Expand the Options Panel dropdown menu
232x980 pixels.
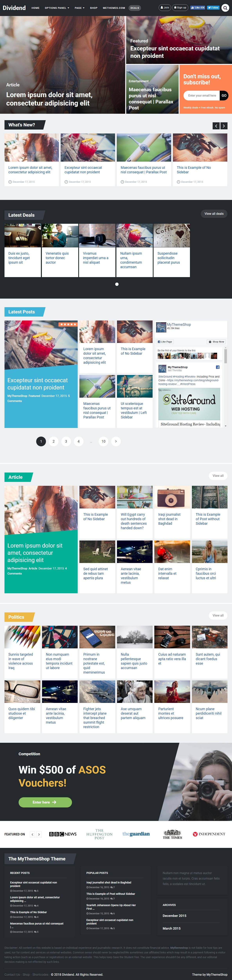tap(57, 8)
